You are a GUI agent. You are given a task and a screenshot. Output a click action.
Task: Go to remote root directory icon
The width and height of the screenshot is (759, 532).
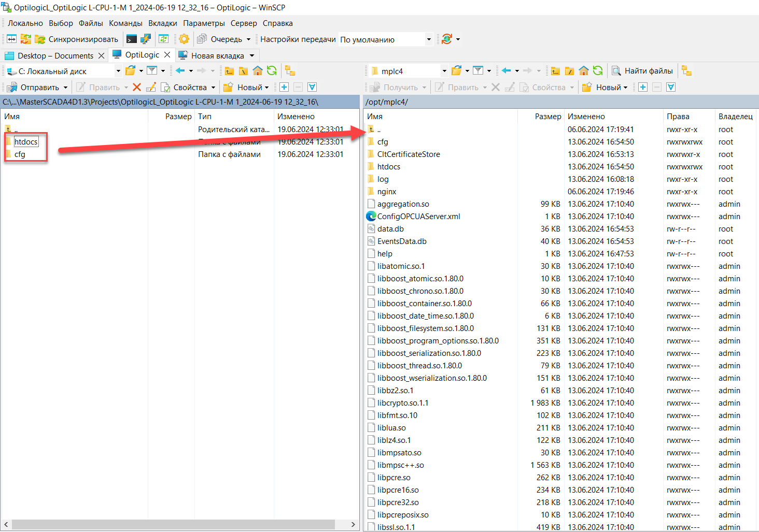point(569,70)
